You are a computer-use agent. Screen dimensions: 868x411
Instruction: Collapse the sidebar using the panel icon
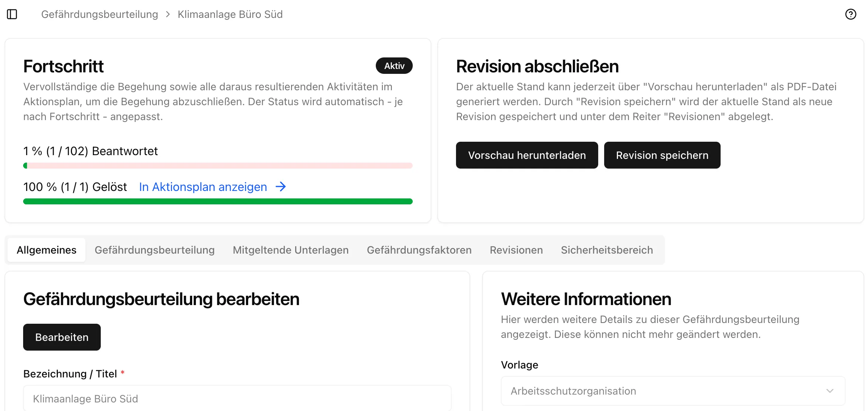coord(12,14)
